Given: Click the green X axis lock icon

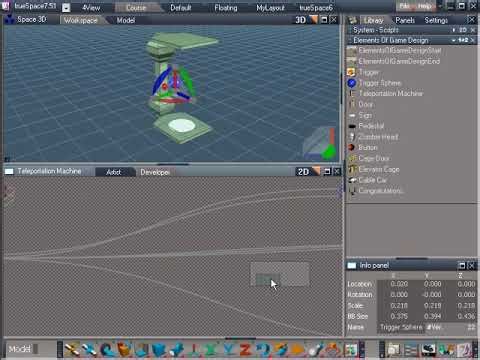Looking at the screenshot, I should [x=211, y=349].
